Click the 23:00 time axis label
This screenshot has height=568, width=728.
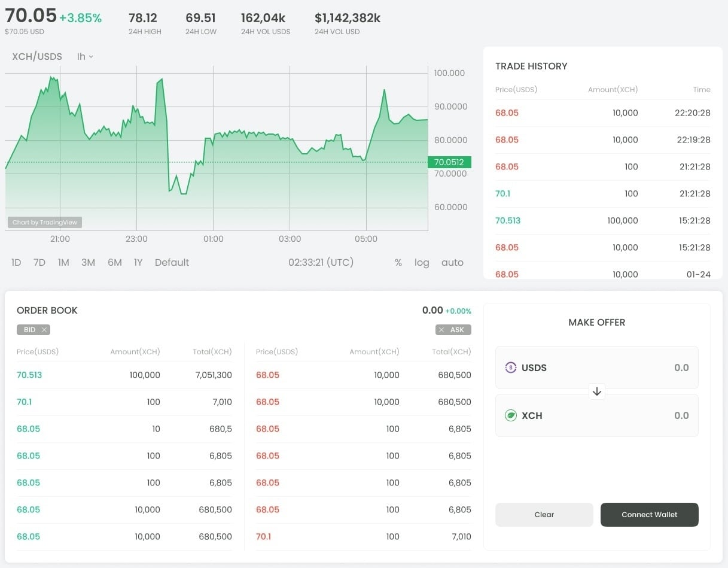click(136, 239)
